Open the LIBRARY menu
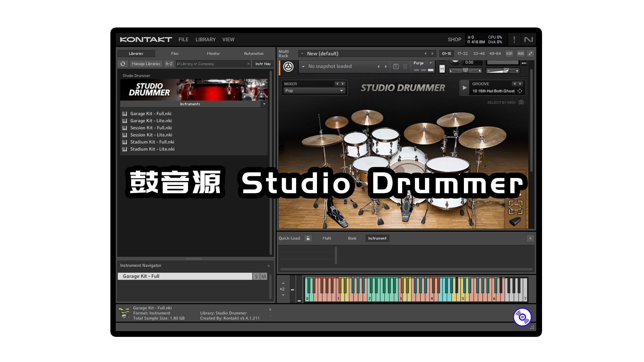Screen dimensions: 644x362 pyautogui.click(x=206, y=40)
